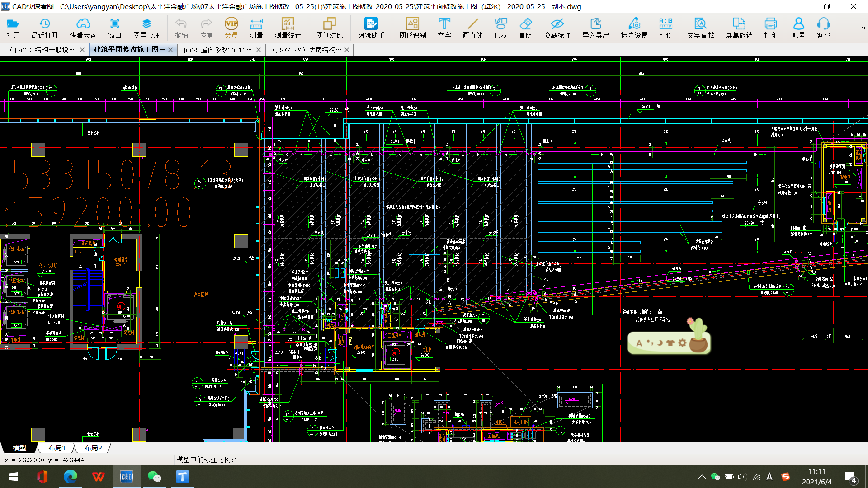
Task: Open 测量统计 measurement statistics
Action: click(288, 28)
